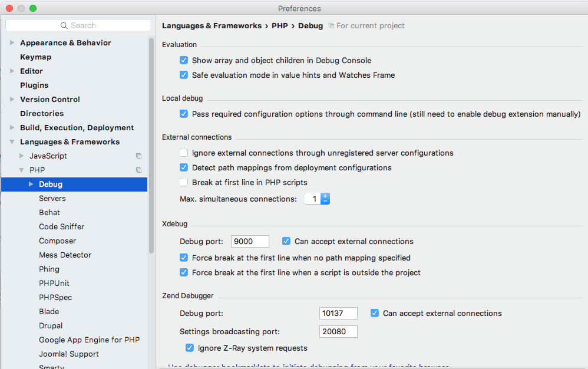Select Keymap in the settings tree

(x=35, y=57)
